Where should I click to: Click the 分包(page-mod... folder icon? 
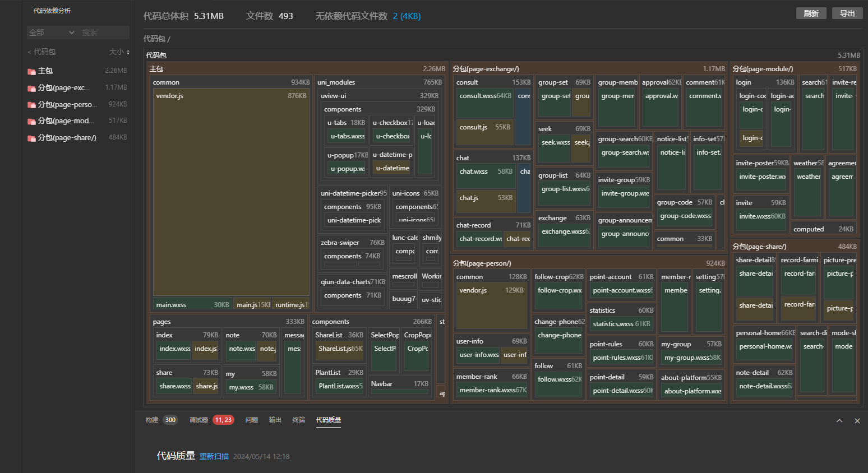point(31,121)
